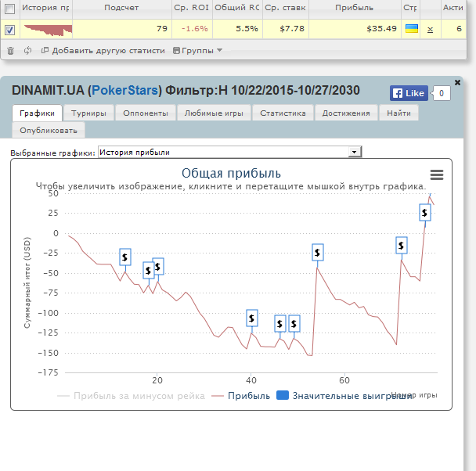Click the Facebook like count 0
This screenshot has height=471, width=476.
(442, 93)
